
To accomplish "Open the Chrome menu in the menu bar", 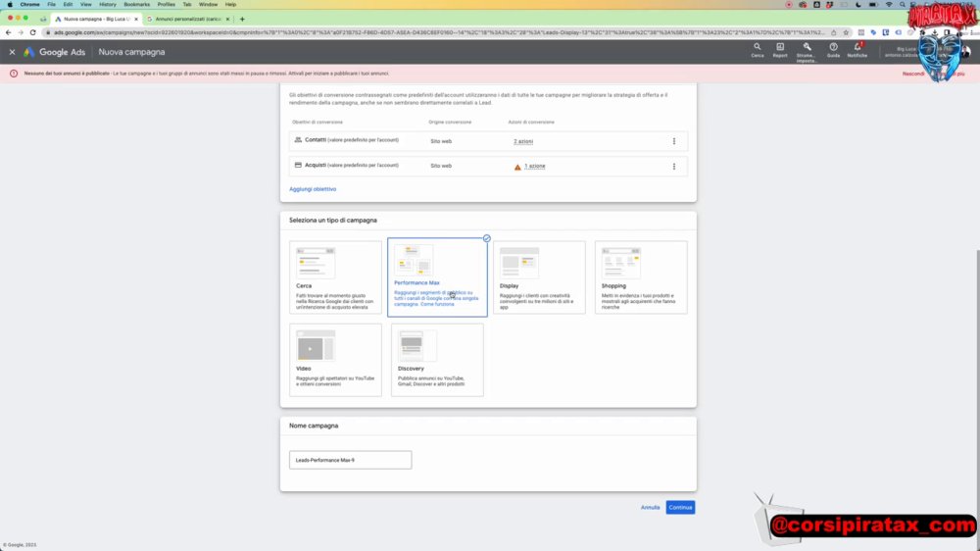I will 29,4.
